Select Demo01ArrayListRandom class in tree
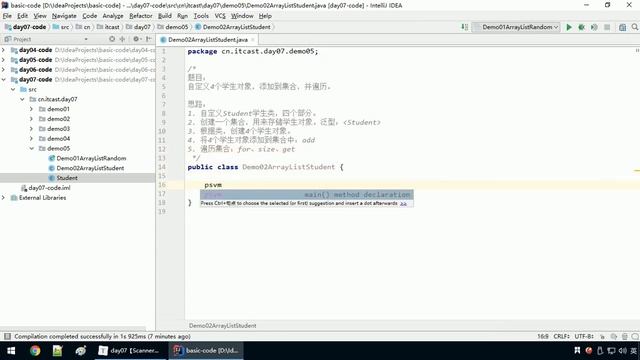Image resolution: width=640 pixels, height=360 pixels. coord(91,158)
